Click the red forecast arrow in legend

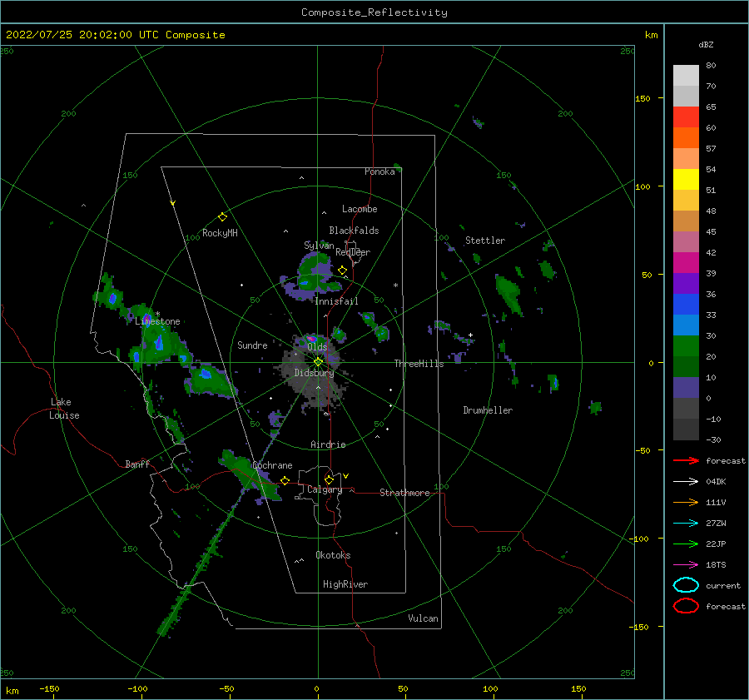686,460
